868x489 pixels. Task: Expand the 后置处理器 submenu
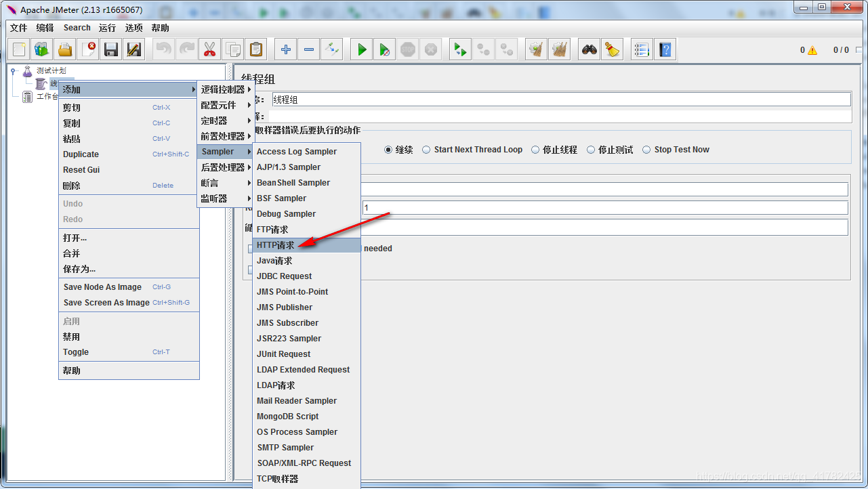[x=226, y=167]
